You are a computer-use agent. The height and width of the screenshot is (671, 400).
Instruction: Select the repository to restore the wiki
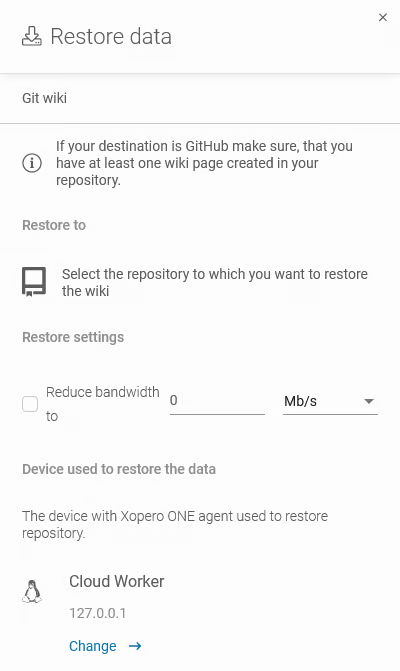(x=215, y=282)
